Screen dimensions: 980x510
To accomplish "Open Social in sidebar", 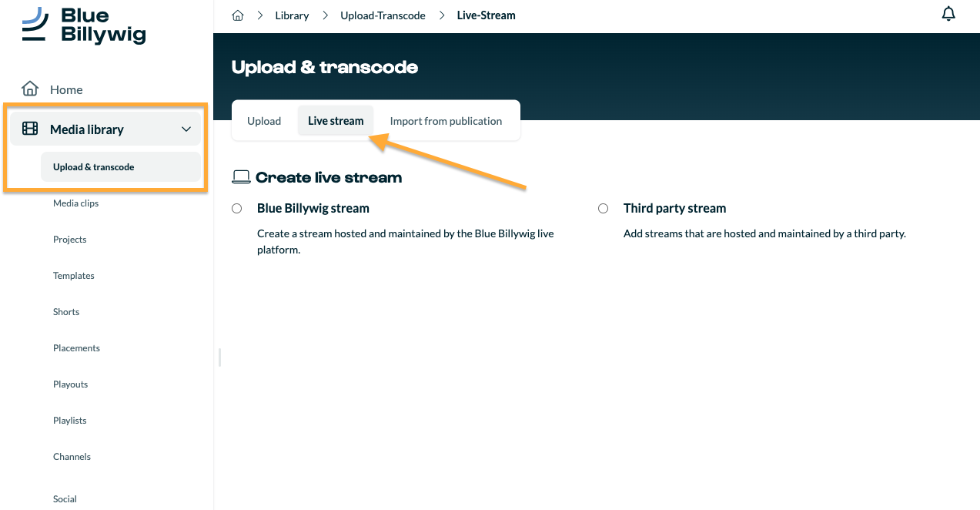I will tap(65, 499).
